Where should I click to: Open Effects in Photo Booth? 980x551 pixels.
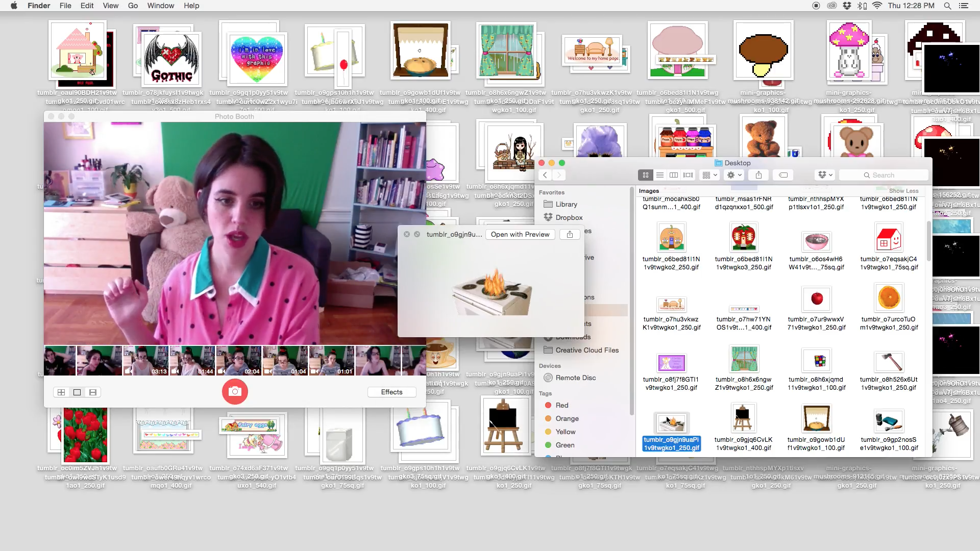coord(391,392)
